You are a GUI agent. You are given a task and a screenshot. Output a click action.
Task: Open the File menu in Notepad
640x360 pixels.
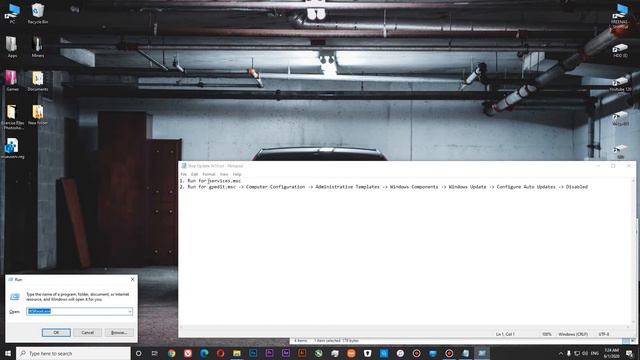tap(184, 174)
